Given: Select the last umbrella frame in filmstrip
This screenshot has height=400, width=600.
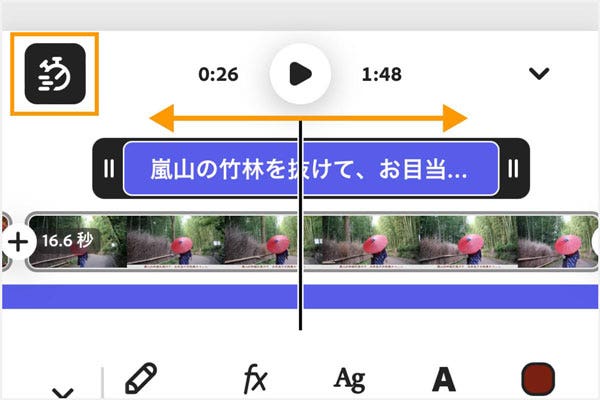Looking at the screenshot, I should pos(558,242).
